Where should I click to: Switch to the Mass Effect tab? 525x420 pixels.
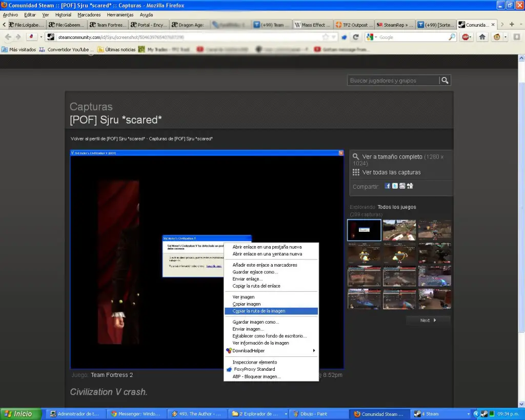click(x=312, y=25)
